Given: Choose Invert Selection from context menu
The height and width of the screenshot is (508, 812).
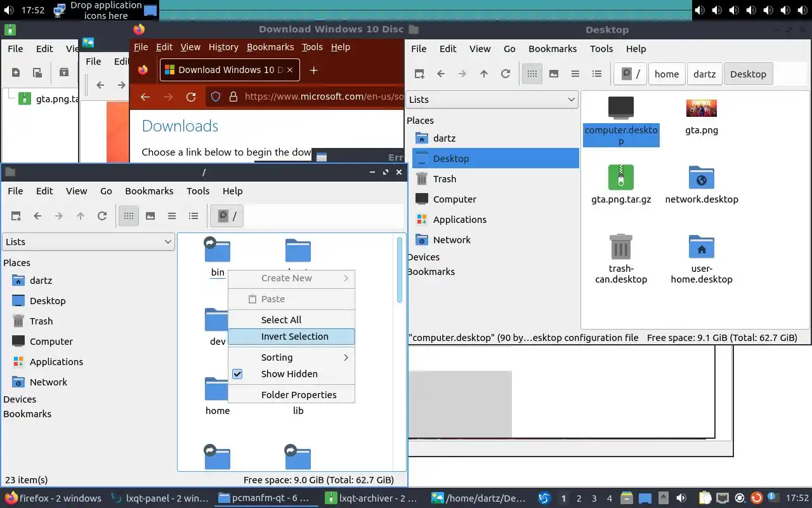Looking at the screenshot, I should click(x=291, y=337).
